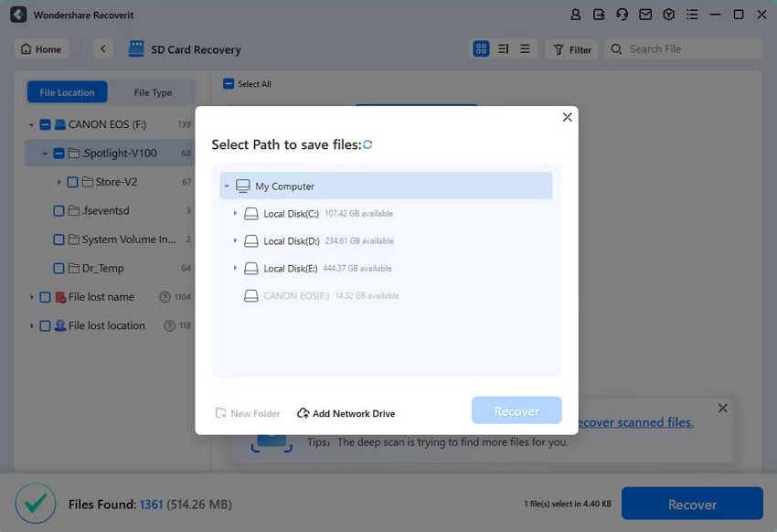This screenshot has width=777, height=532.
Task: Switch to plain list view icon
Action: click(x=525, y=48)
